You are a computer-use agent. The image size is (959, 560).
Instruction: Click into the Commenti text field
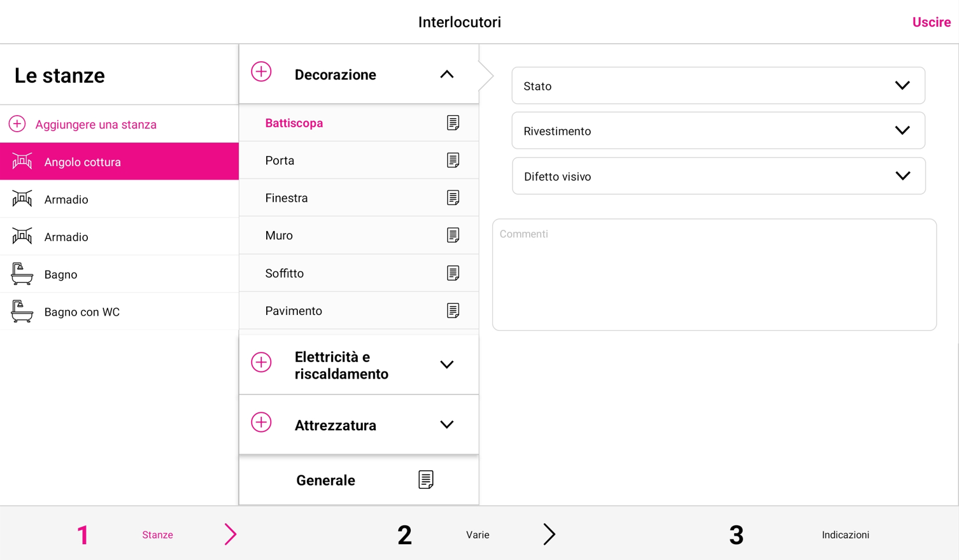pyautogui.click(x=714, y=275)
